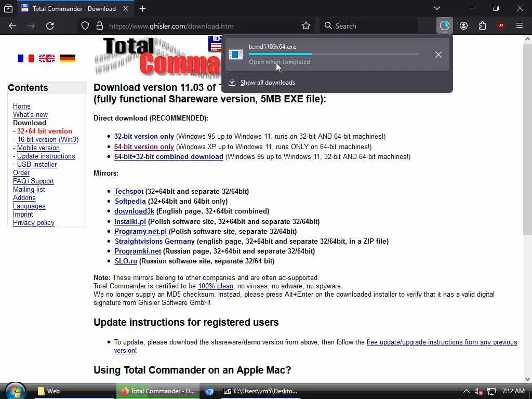The width and height of the screenshot is (532, 399).
Task: Open the Imprint link
Action: tap(23, 215)
